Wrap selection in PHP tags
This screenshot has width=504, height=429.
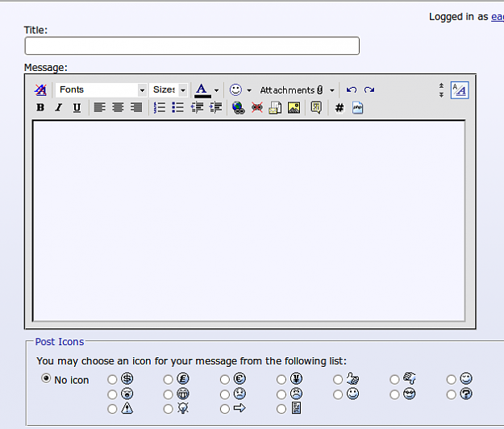(357, 107)
